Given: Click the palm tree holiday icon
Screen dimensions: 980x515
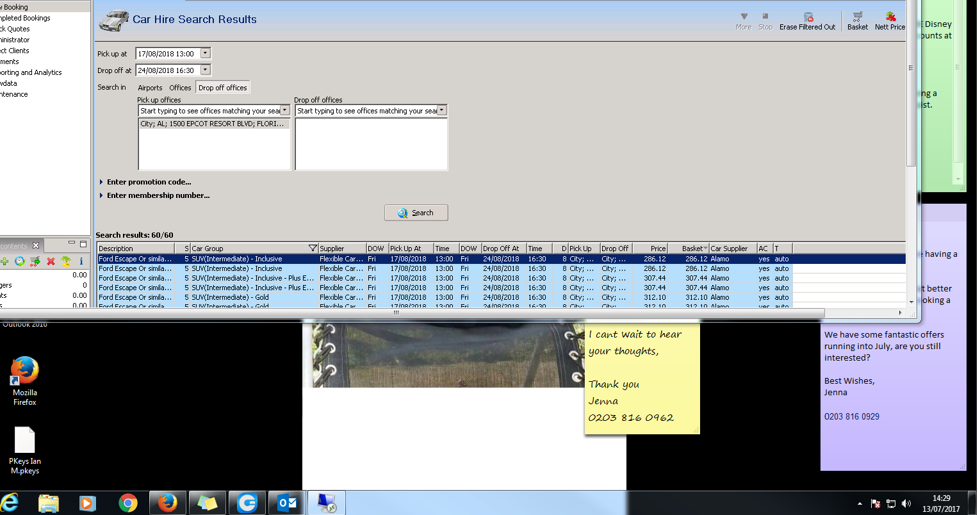Looking at the screenshot, I should tap(65, 261).
